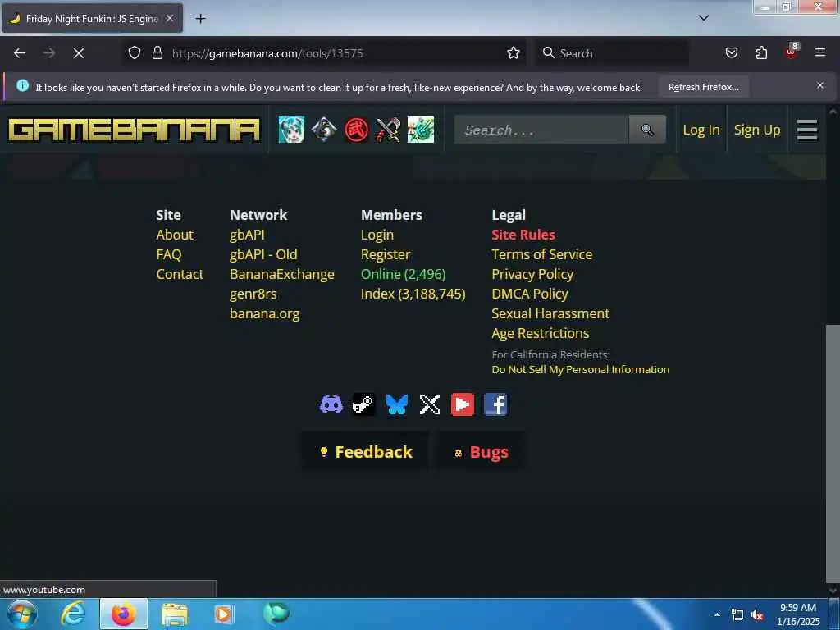Open Windows Explorer folder on taskbar
840x630 pixels.
[175, 614]
